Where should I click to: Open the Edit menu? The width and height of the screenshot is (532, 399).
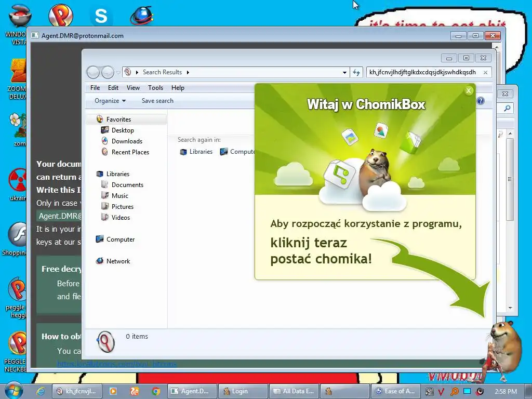click(113, 88)
